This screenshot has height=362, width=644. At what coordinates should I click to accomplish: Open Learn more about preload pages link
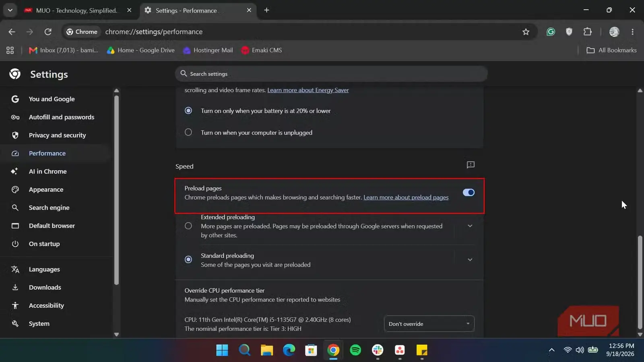click(x=406, y=197)
